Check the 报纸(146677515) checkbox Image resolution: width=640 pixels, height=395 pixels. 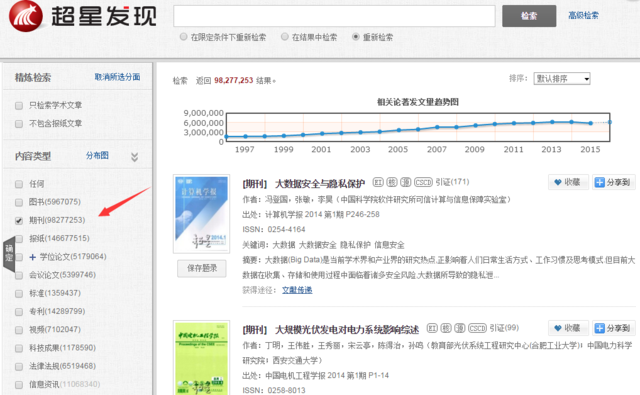click(x=20, y=239)
